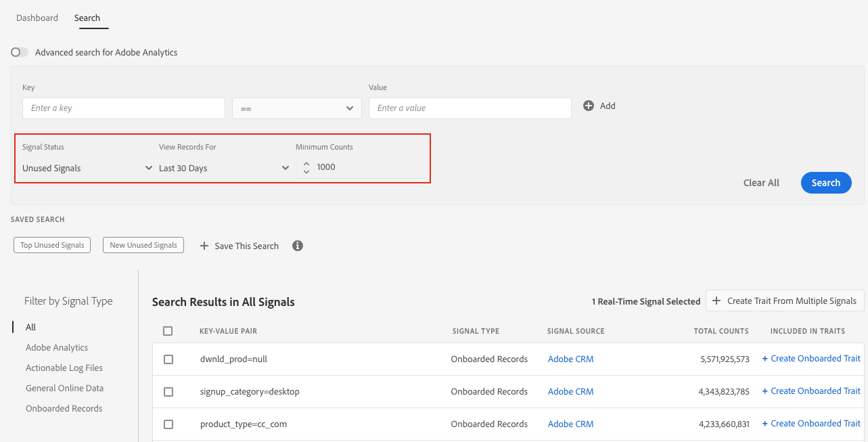
Task: Click the plus icon beside Save This Search
Action: click(x=204, y=246)
